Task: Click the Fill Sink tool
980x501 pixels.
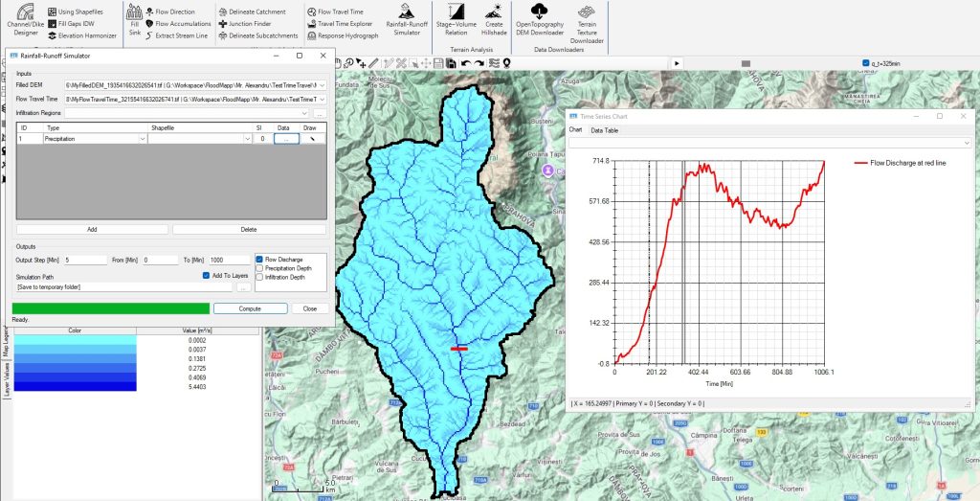Action: 135,21
